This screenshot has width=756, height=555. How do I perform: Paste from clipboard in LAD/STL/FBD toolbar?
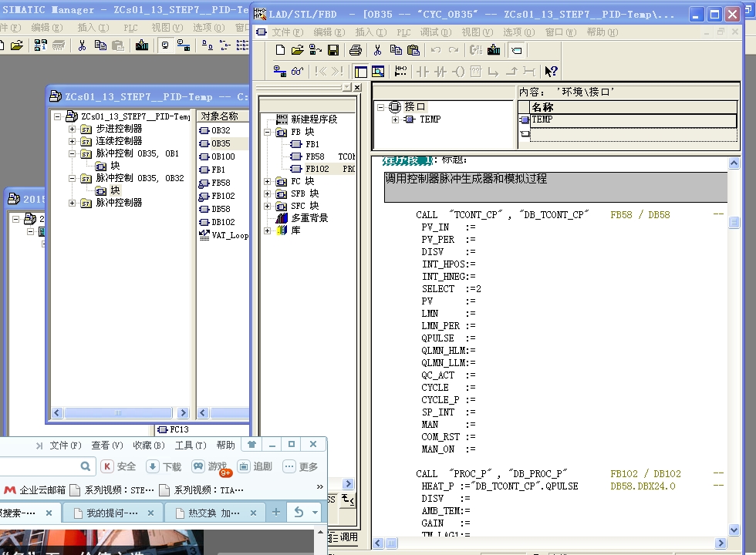(413, 50)
